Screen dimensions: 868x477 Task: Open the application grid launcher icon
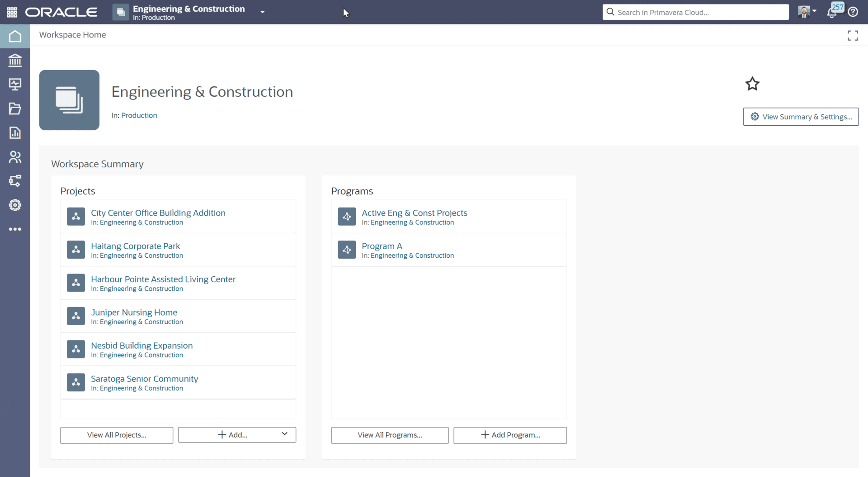pos(12,12)
